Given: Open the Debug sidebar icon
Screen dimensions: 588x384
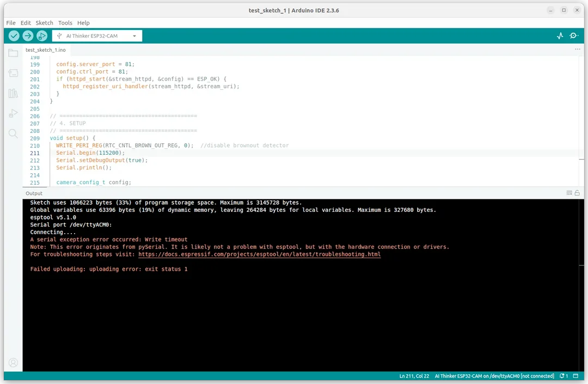Looking at the screenshot, I should [13, 113].
